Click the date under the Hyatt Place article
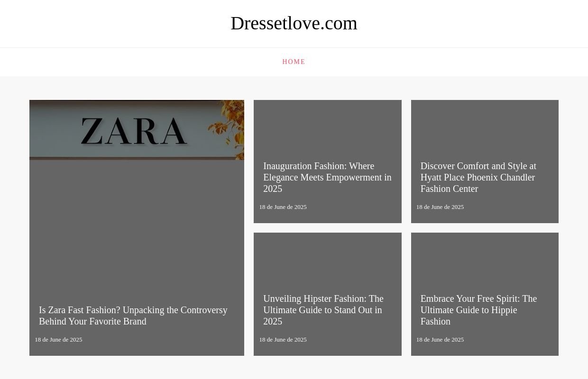The height and width of the screenshot is (379, 588). [x=440, y=207]
